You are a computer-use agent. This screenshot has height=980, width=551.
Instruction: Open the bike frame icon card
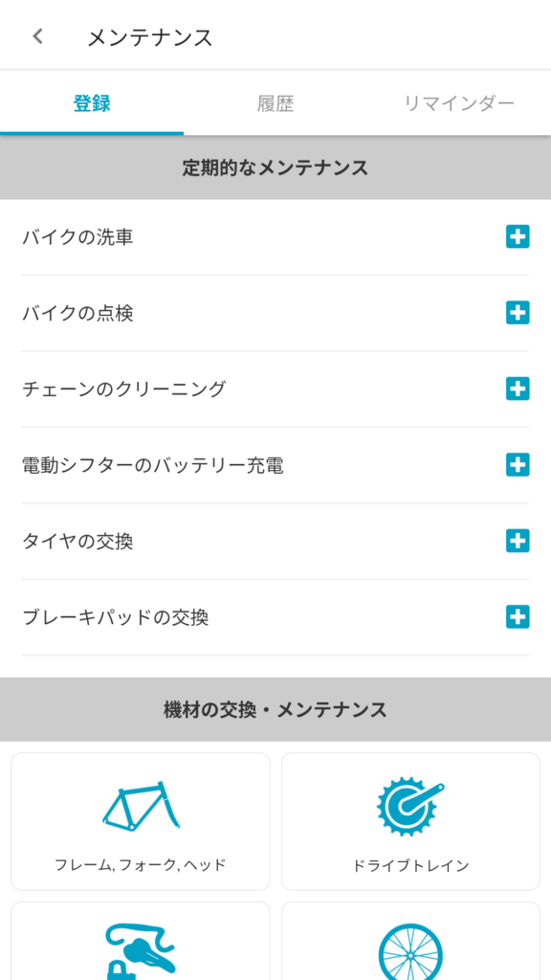141,821
